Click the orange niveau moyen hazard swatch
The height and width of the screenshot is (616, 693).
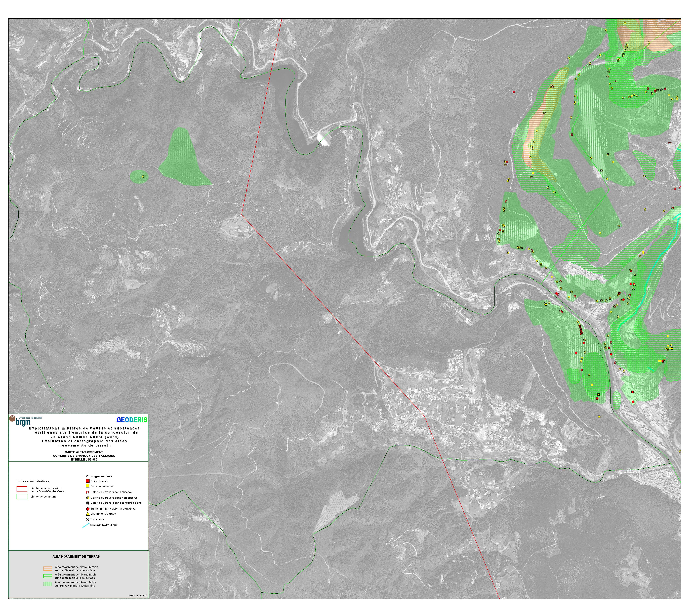tap(48, 568)
